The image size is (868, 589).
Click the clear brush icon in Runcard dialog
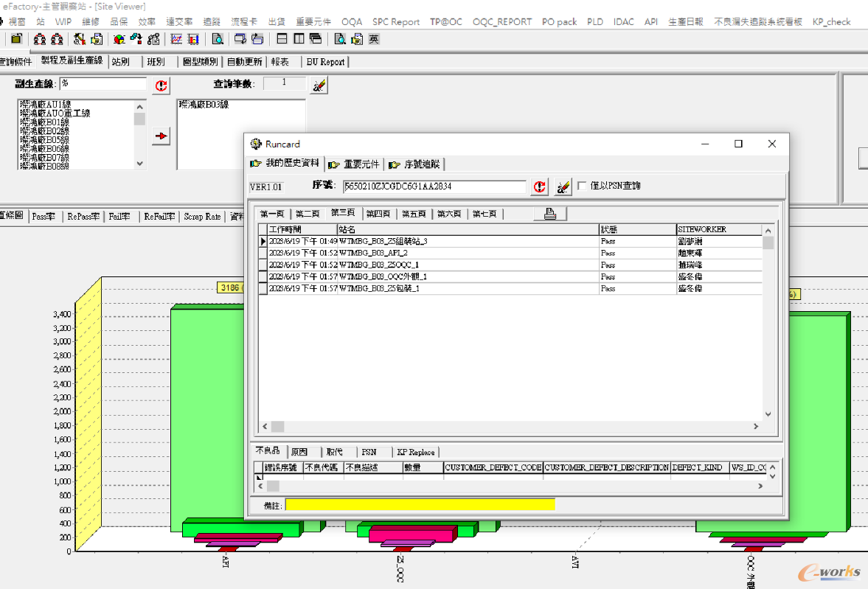pos(563,187)
